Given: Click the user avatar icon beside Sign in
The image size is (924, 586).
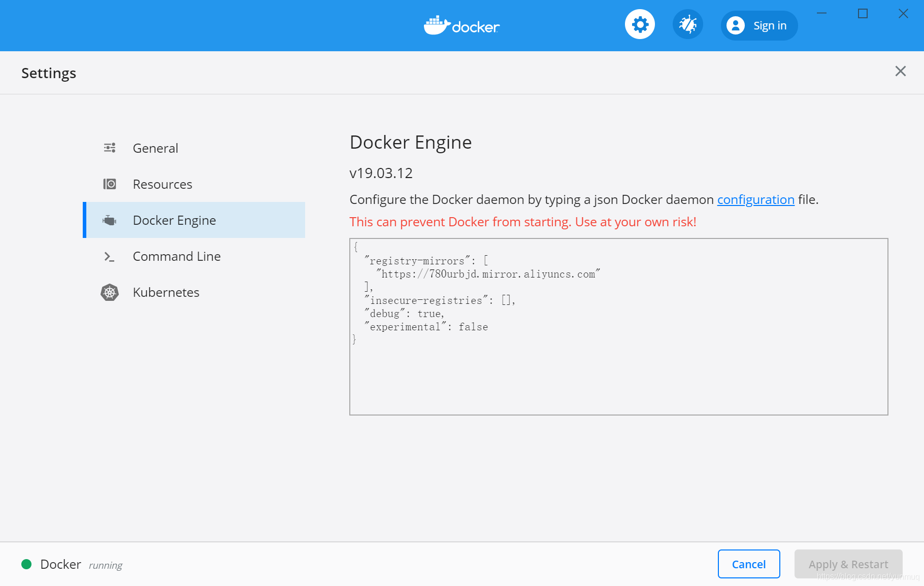Looking at the screenshot, I should pyautogui.click(x=736, y=25).
